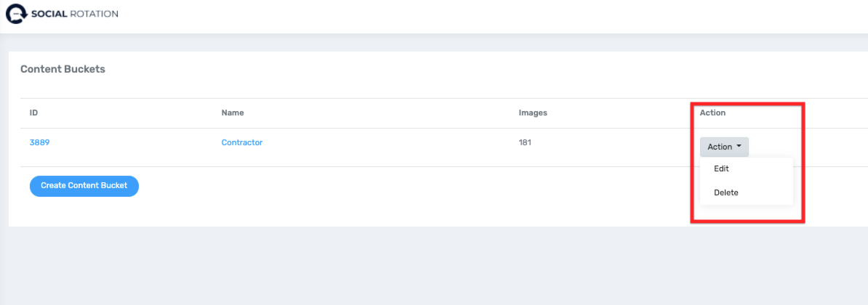Click the ID column header
This screenshot has width=868, height=305.
33,113
